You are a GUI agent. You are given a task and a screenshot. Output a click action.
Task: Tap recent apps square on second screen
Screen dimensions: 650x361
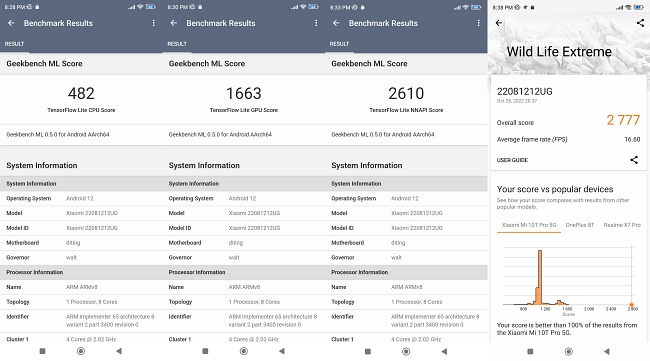click(205, 351)
